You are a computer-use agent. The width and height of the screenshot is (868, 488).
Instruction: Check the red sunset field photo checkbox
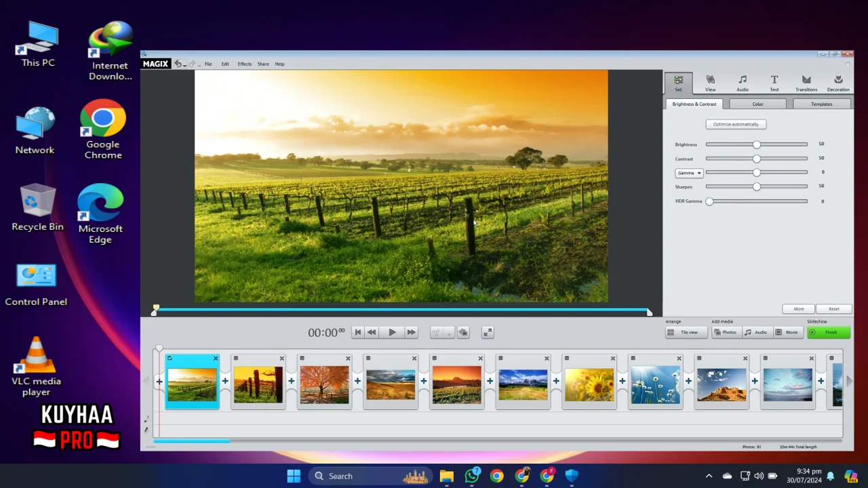[x=434, y=359]
